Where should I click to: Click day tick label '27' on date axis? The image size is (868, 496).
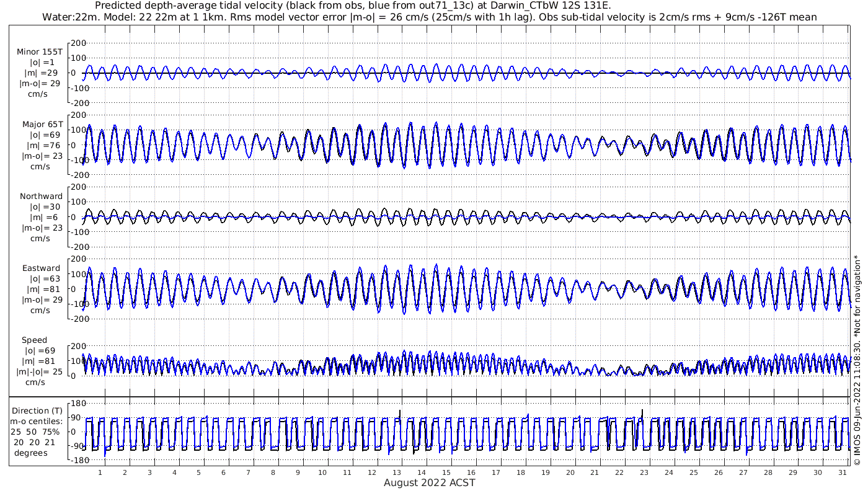(743, 472)
